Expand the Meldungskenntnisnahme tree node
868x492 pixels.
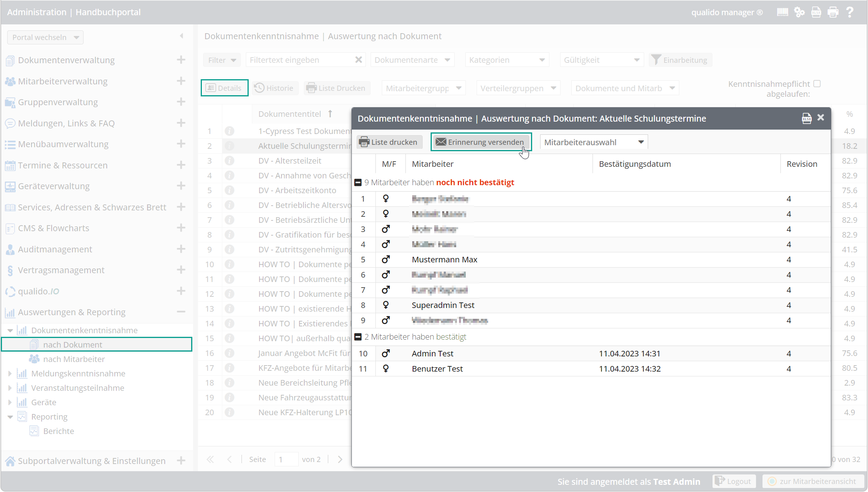(x=10, y=374)
